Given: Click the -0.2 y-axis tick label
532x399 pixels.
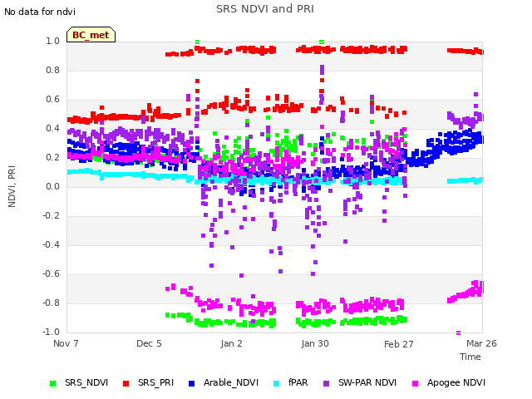Looking at the screenshot, I should pos(52,216).
